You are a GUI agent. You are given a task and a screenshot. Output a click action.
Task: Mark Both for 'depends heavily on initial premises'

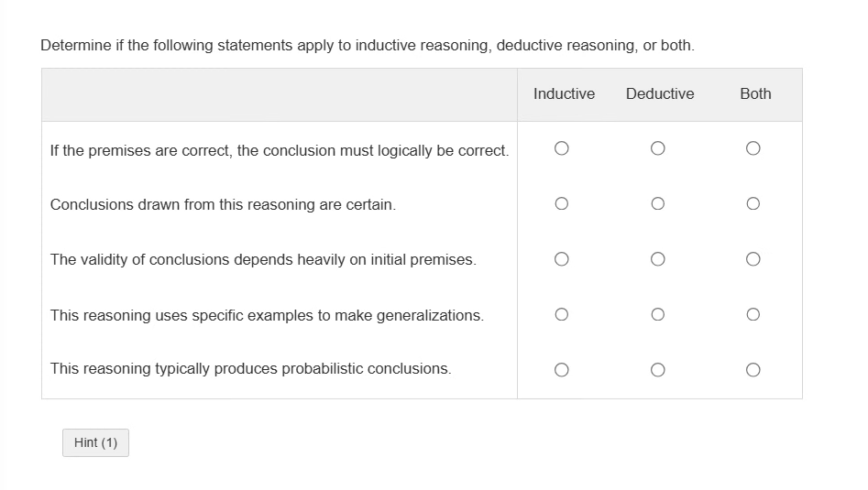753,259
